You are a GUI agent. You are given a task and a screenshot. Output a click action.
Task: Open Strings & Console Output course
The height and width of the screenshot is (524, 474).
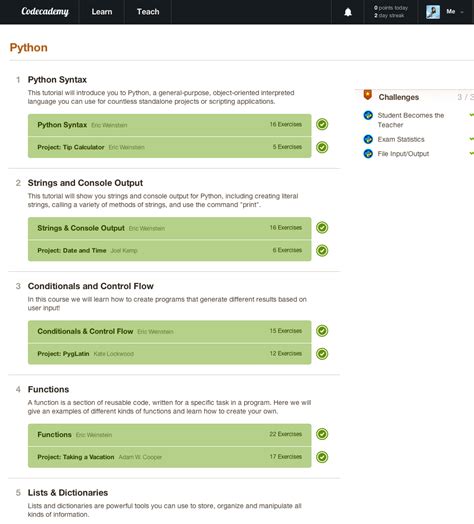tap(169, 228)
